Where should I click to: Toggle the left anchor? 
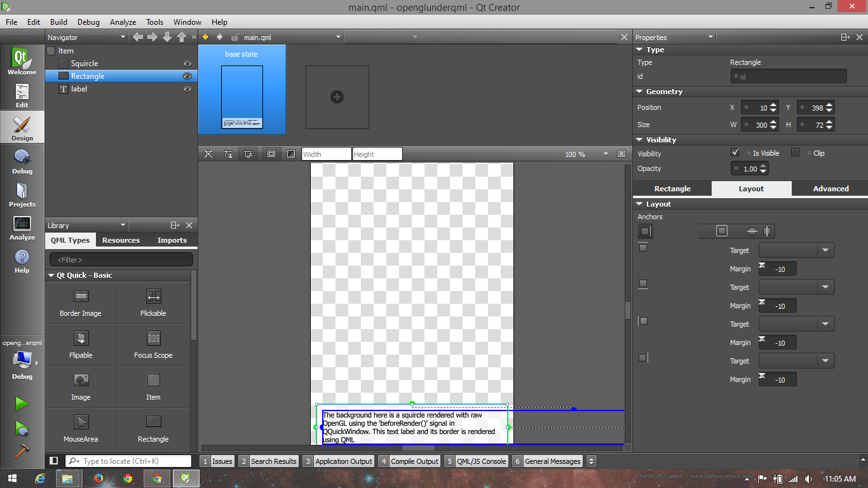pos(643,321)
